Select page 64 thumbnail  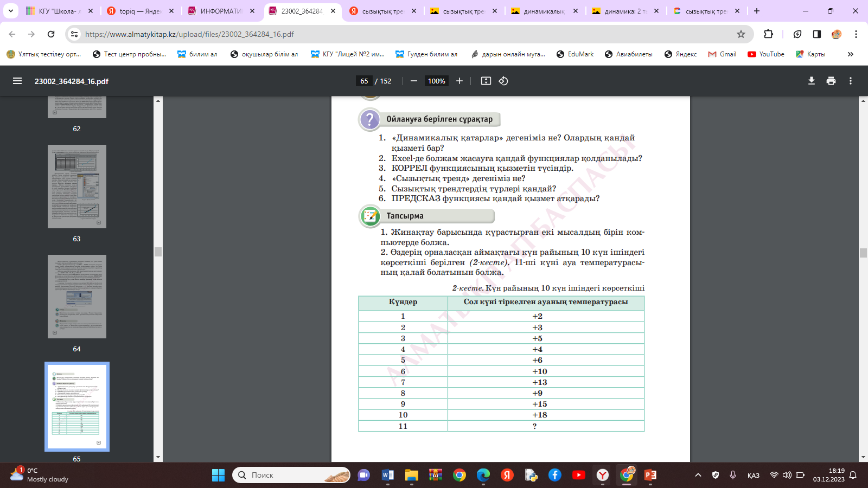[77, 297]
